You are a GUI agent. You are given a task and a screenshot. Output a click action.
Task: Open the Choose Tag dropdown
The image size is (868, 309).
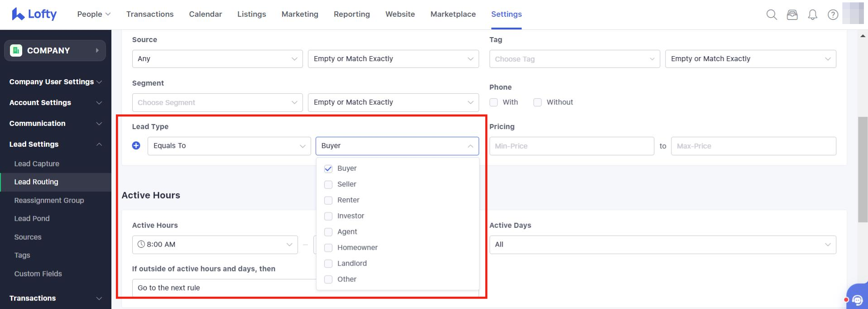[574, 59]
